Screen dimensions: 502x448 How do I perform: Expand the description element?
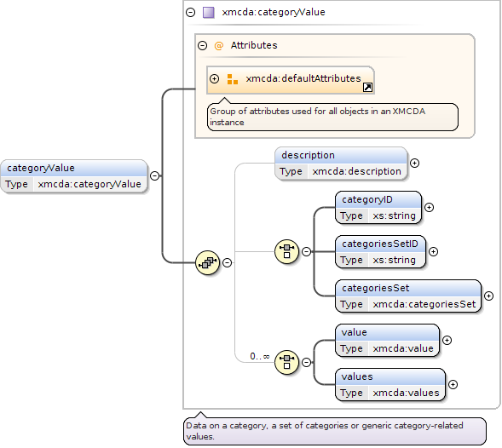(x=414, y=164)
